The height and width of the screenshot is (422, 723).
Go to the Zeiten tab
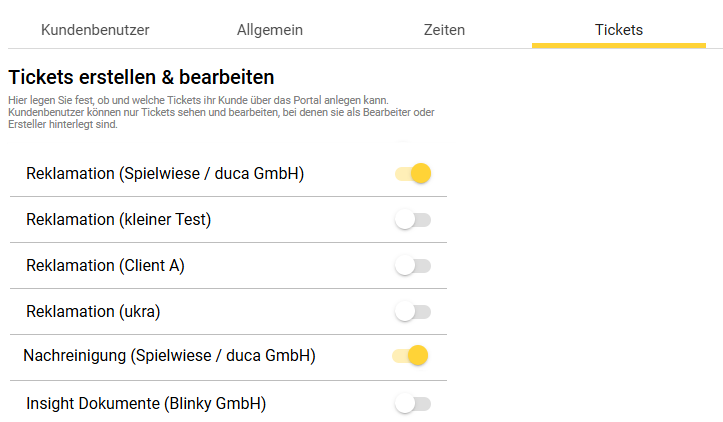(444, 30)
